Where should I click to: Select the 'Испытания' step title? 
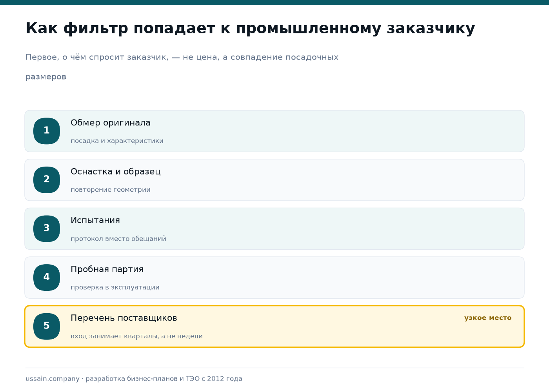(95, 220)
